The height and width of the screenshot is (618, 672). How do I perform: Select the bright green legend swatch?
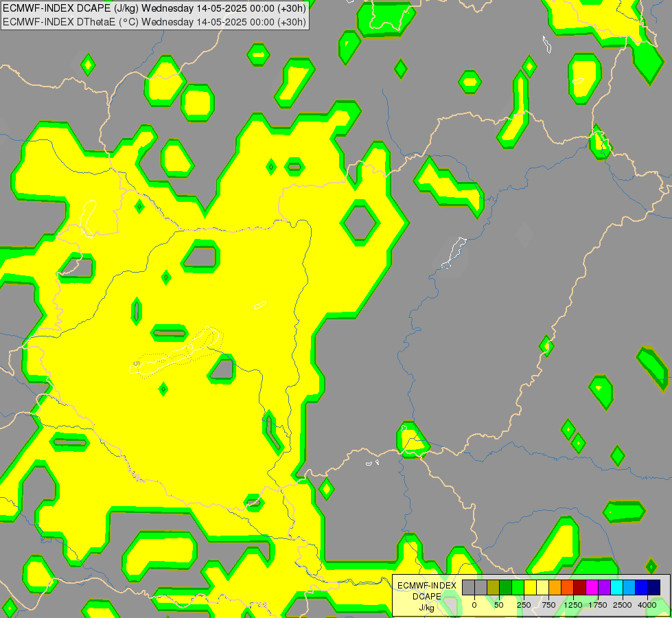[x=518, y=588]
